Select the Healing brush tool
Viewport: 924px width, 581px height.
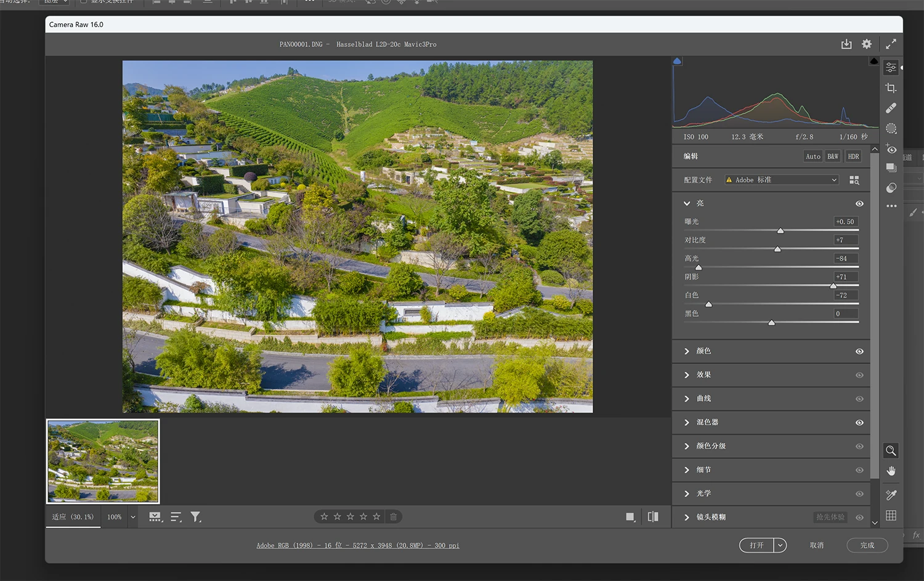(x=891, y=108)
